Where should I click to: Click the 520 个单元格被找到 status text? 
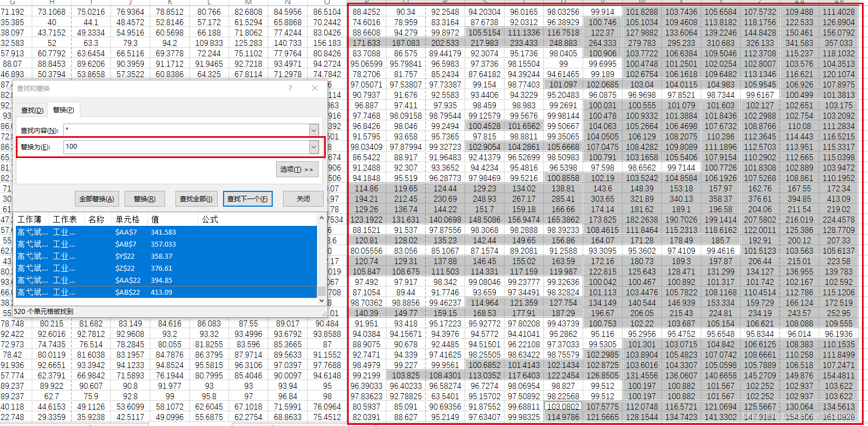tap(43, 312)
